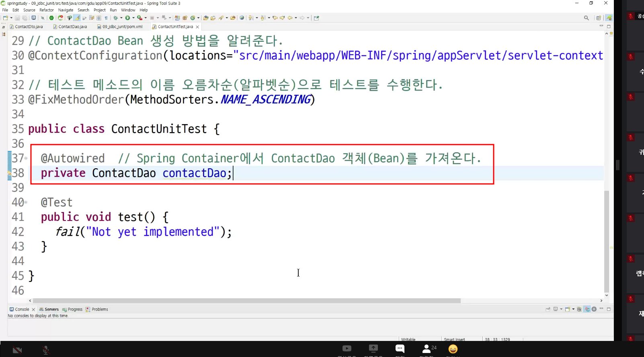Click the Display Selected Console icon
644x357 pixels.
click(x=556, y=309)
